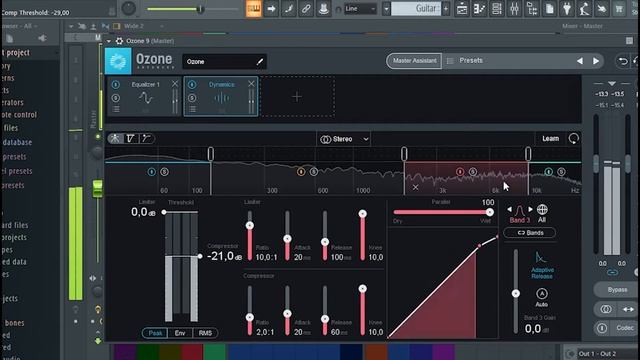Bypass Band 1 in the spectrum

151,172
